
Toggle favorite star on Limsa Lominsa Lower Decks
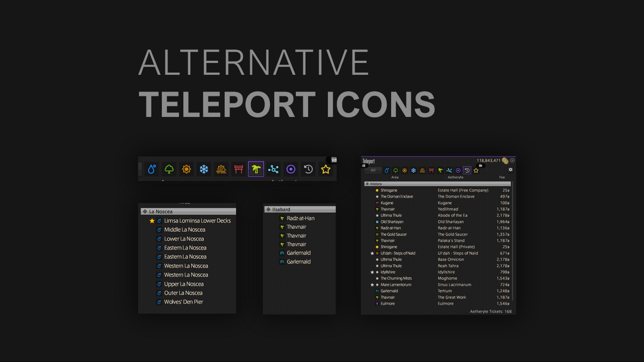point(152,221)
